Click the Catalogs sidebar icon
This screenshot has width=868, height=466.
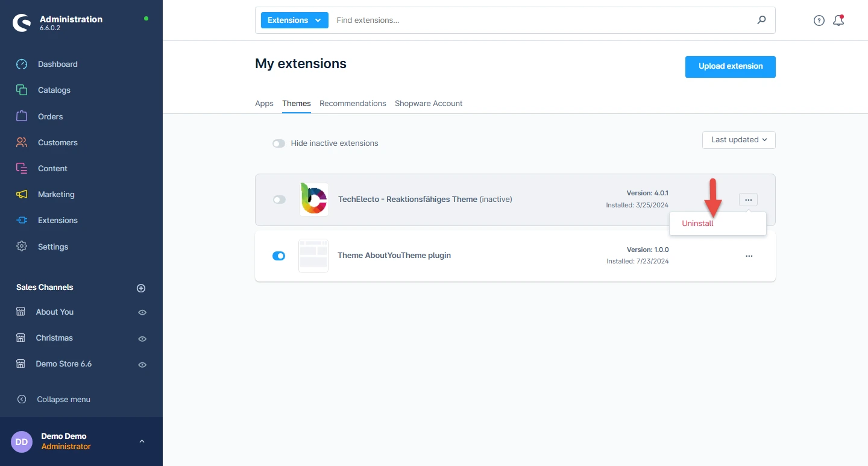[22, 90]
